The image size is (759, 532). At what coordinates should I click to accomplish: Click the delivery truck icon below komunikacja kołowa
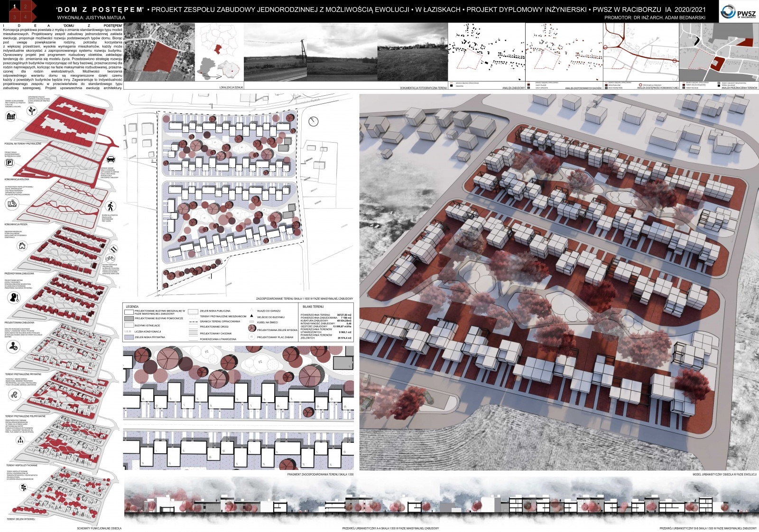(11, 204)
